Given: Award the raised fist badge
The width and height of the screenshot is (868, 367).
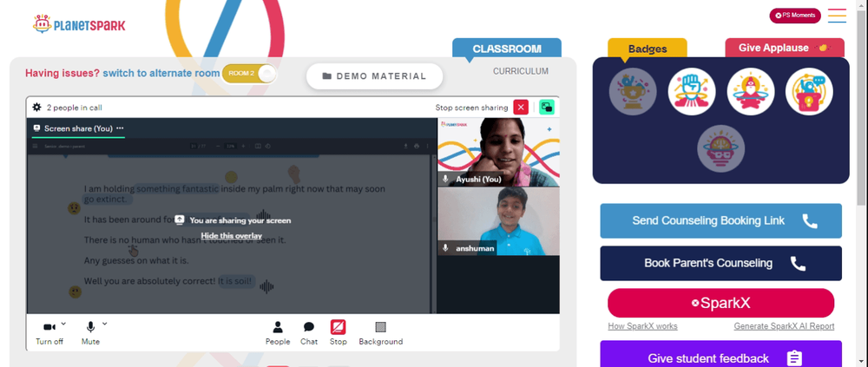Looking at the screenshot, I should click(x=692, y=92).
